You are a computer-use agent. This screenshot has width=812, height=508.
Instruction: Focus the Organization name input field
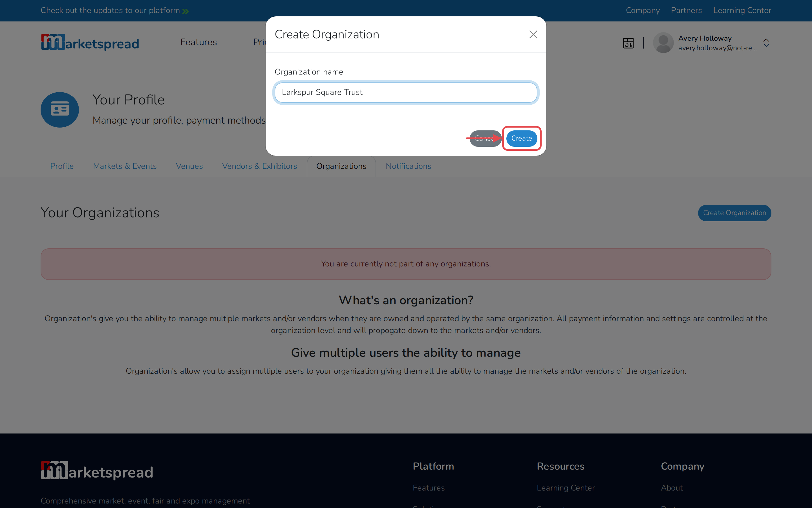(406, 92)
